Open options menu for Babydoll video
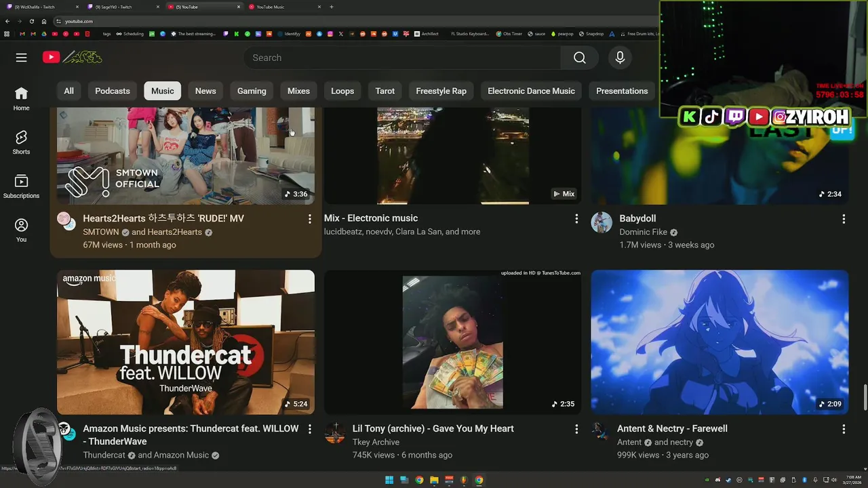Viewport: 868px width, 488px height. point(844,219)
